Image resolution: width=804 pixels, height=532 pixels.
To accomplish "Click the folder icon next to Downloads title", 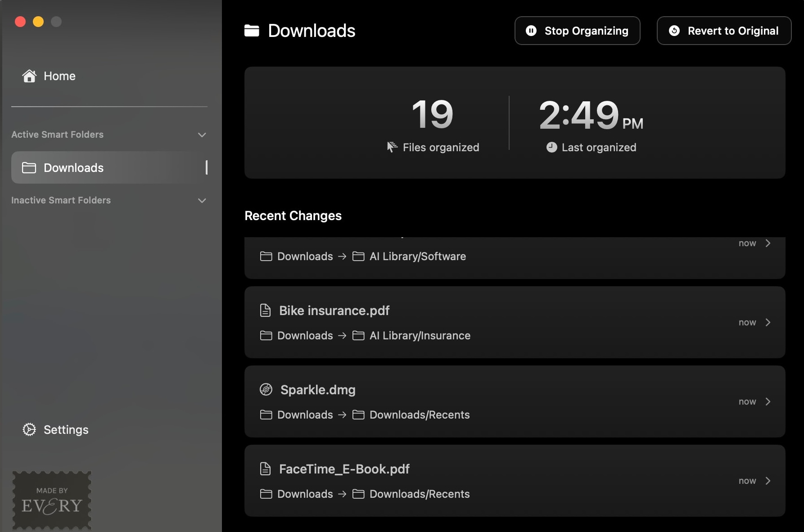I will coord(252,31).
